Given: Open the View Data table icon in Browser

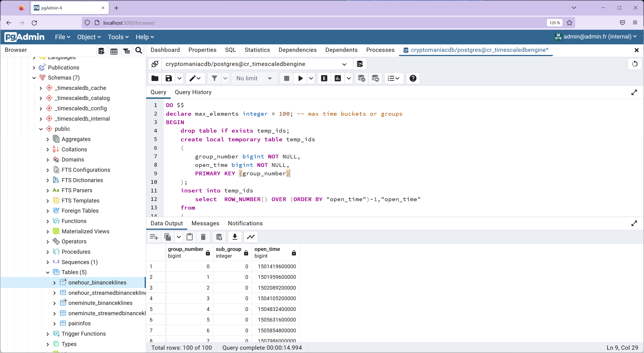Looking at the screenshot, I should click(114, 50).
